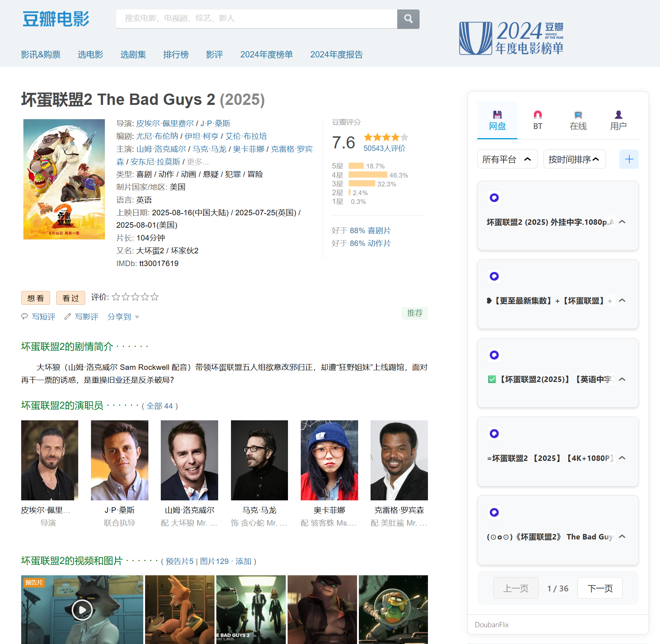
Task: Click the 写影评 pencil icon
Action: [x=67, y=316]
